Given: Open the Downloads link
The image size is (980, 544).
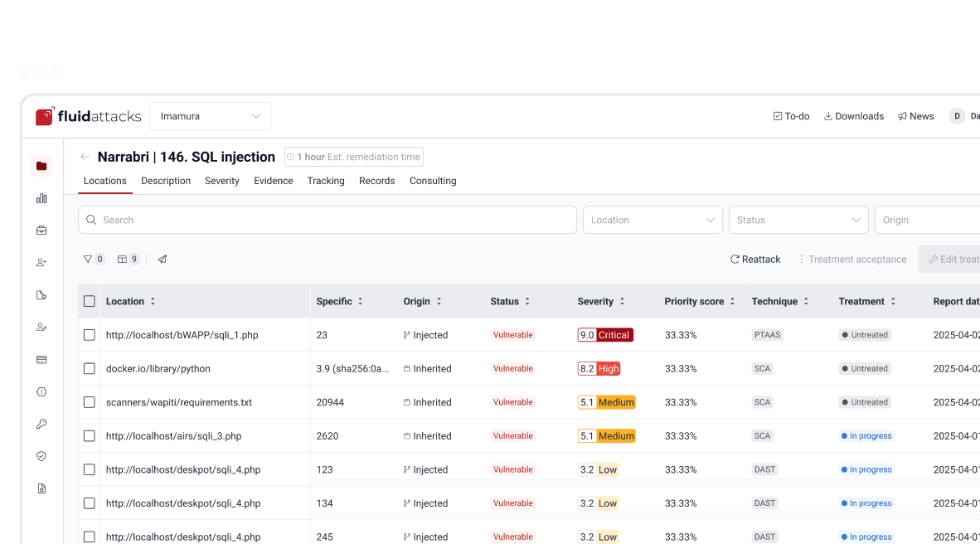Looking at the screenshot, I should coord(854,116).
